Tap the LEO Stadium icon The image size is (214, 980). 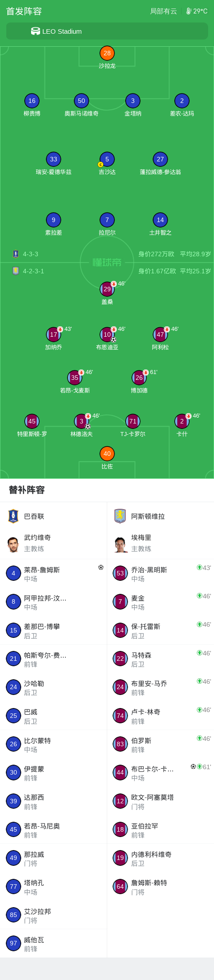coord(36,31)
